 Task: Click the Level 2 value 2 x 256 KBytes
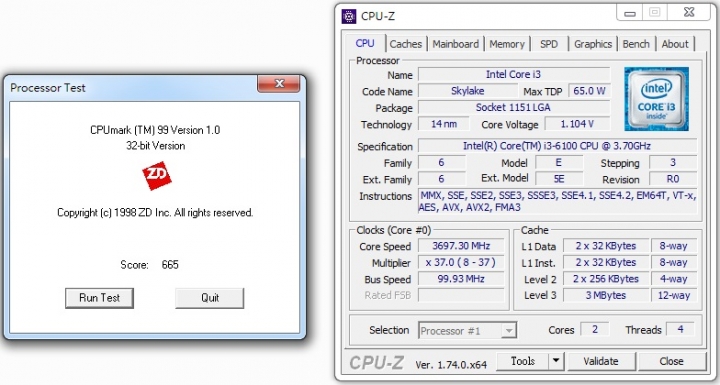tap(606, 279)
